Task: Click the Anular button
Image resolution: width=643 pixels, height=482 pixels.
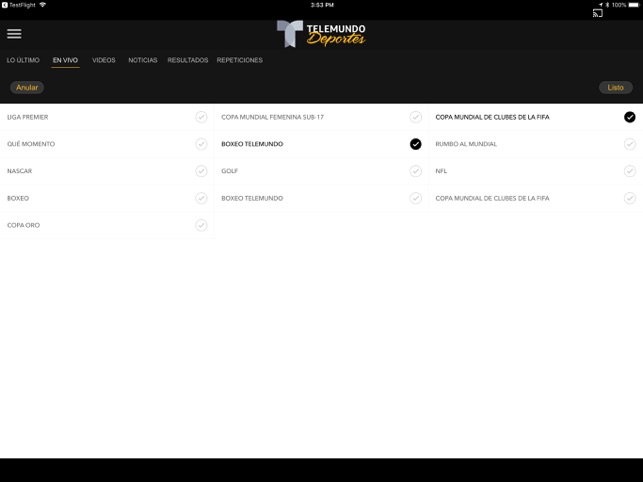Action: click(x=27, y=87)
